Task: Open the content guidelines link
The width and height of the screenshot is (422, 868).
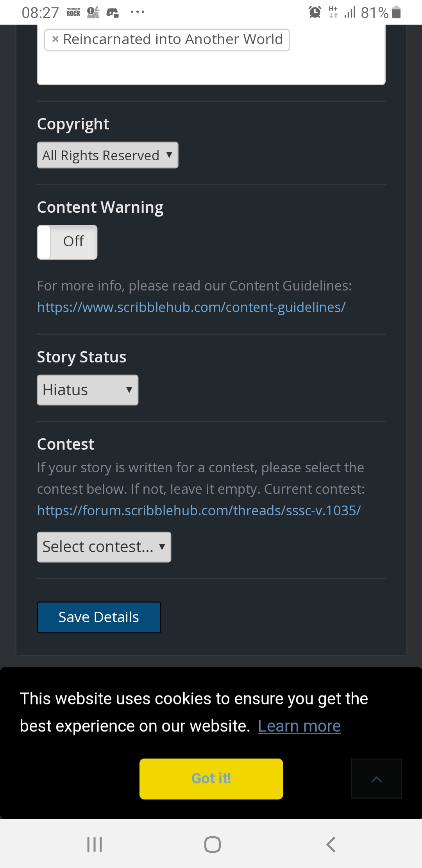Action: pos(191,307)
